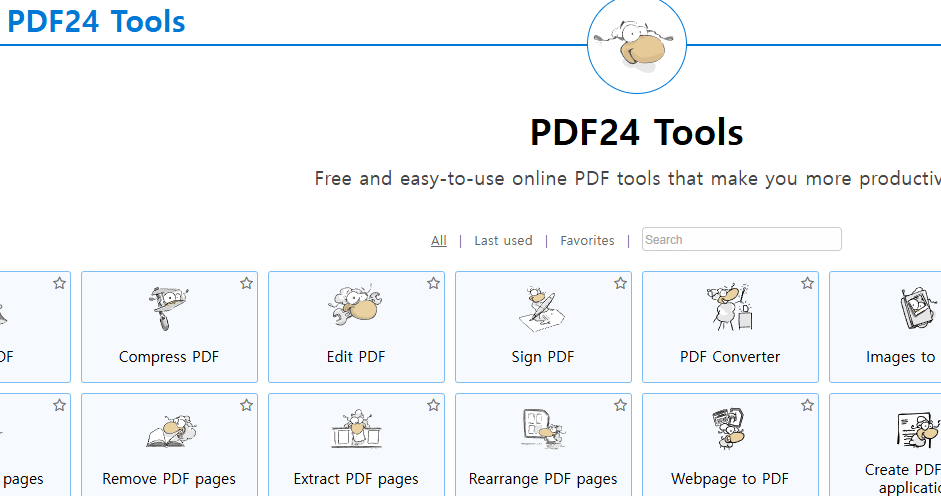Mark PDF Converter as favorite
This screenshot has width=941, height=496.
pos(808,283)
